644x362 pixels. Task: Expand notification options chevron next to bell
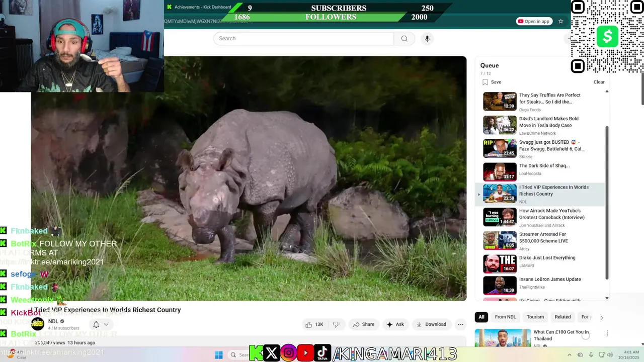pyautogui.click(x=106, y=324)
